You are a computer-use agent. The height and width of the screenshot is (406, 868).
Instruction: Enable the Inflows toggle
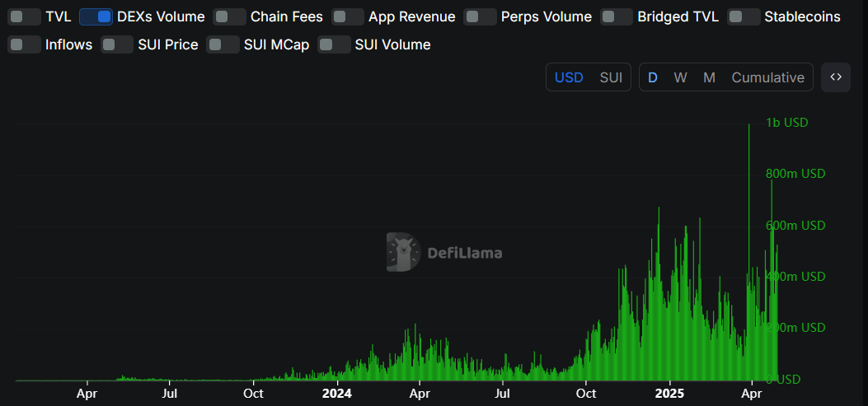(x=25, y=44)
